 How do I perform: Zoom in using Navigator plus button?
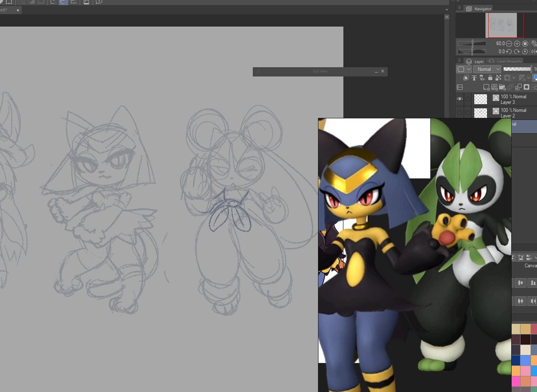point(517,43)
